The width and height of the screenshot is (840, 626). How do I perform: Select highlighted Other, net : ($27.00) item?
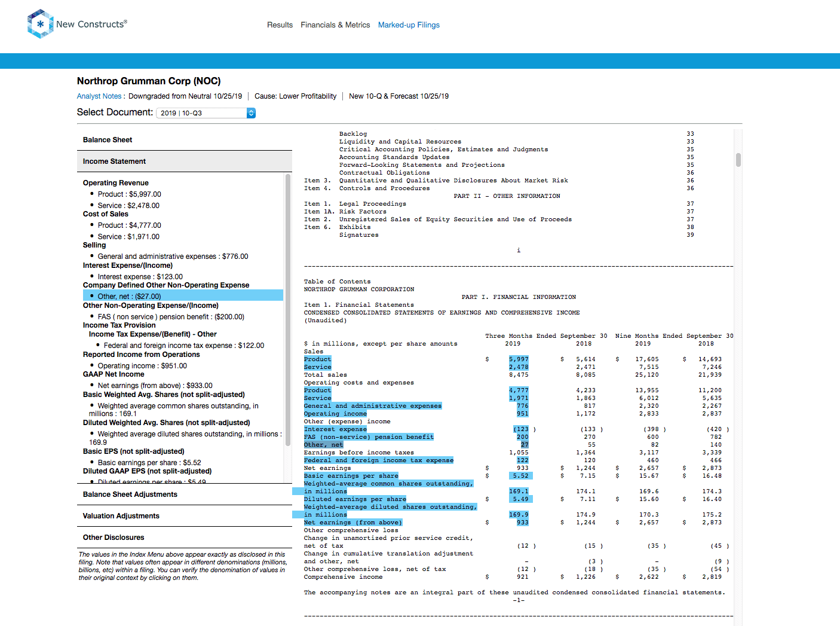click(183, 296)
